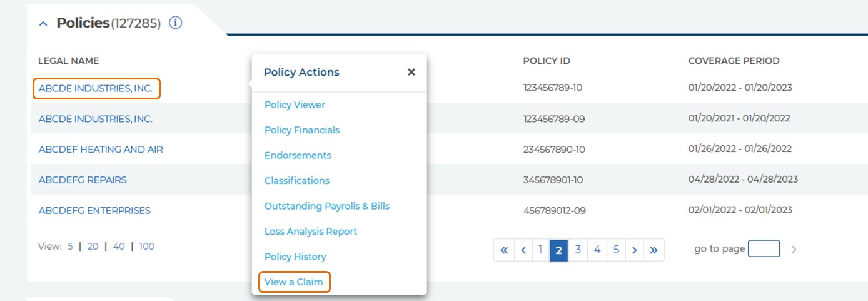
Task: Open Policy Viewer from Policy Actions
Action: coord(295,105)
